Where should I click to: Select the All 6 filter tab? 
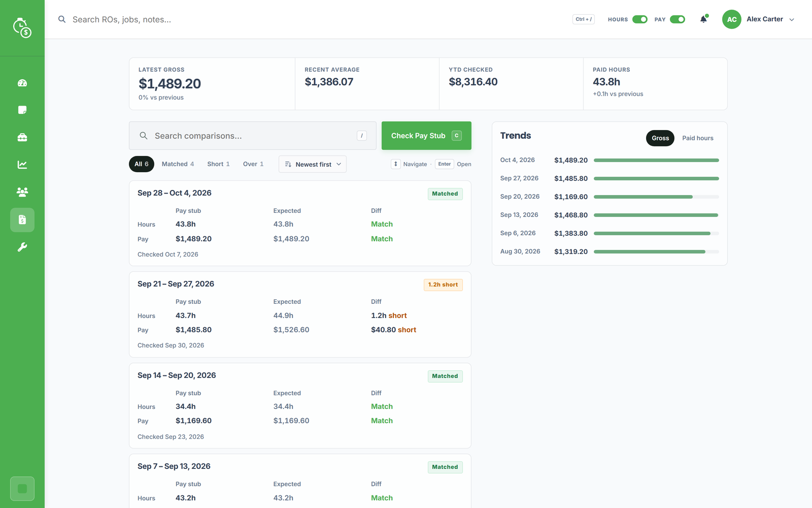(142, 164)
